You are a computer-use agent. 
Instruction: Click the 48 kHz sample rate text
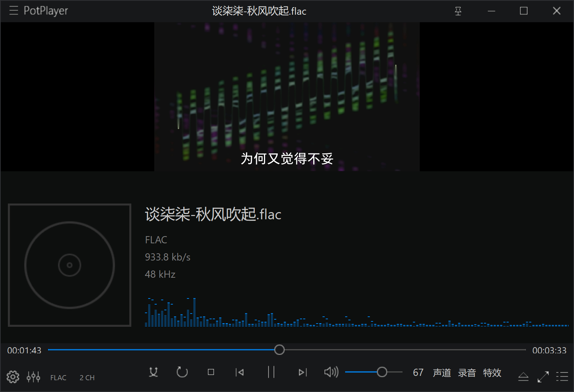pos(160,274)
